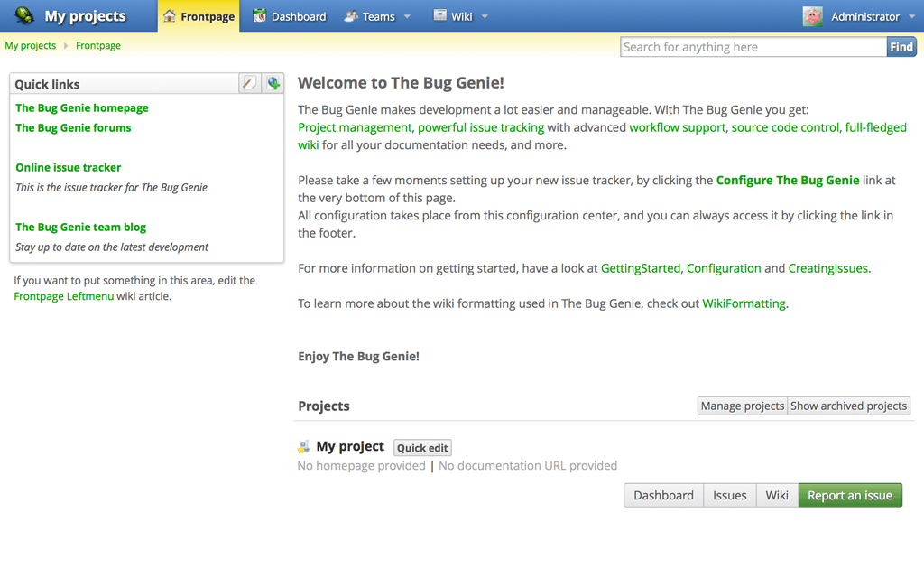Open the Dashboard tab in top navigation
This screenshot has width=924, height=578.
(x=289, y=16)
